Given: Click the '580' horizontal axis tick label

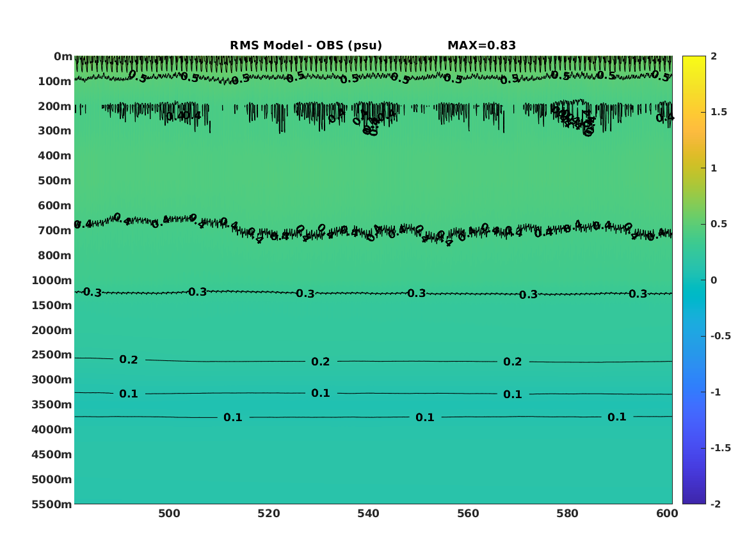Looking at the screenshot, I should point(567,513).
